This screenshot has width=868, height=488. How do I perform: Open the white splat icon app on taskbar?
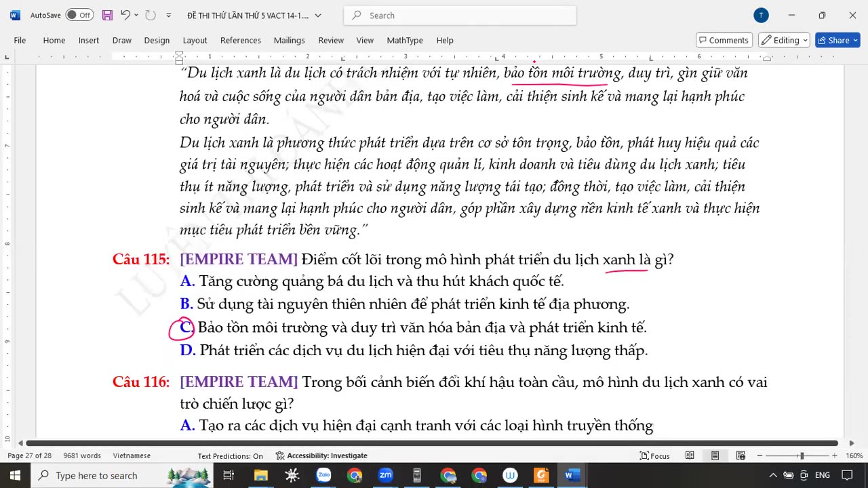(292, 476)
